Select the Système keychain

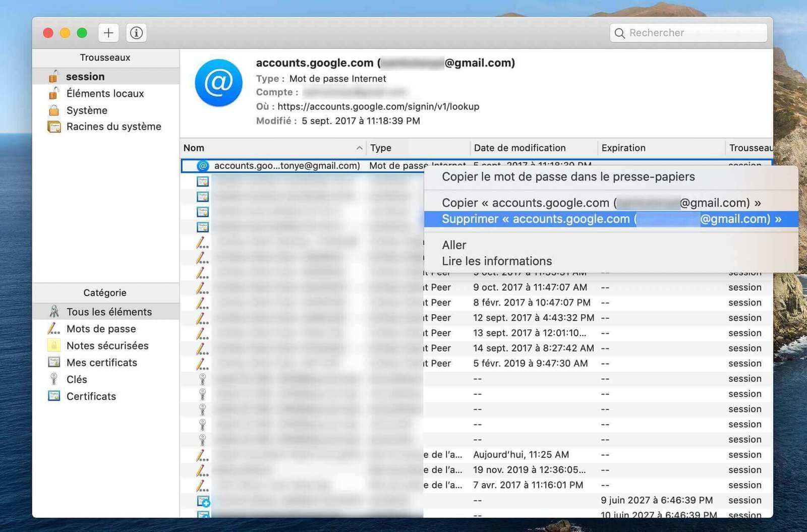click(x=105, y=110)
